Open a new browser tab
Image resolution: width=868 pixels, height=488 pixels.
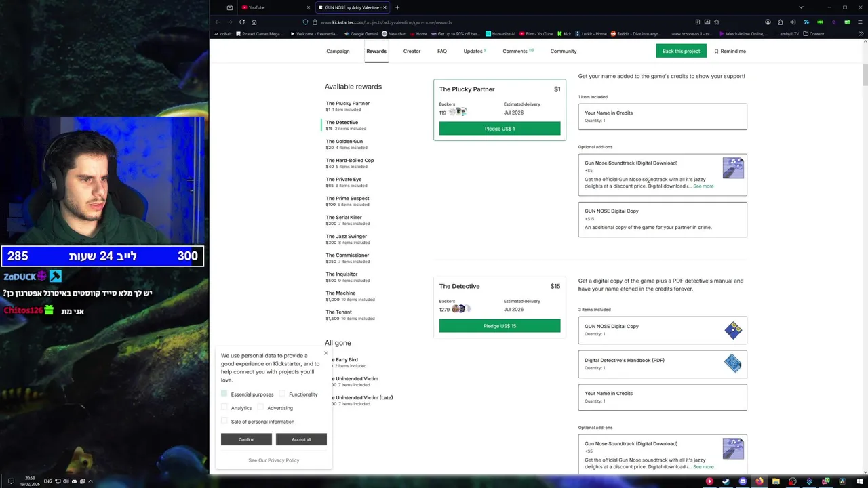click(x=397, y=7)
